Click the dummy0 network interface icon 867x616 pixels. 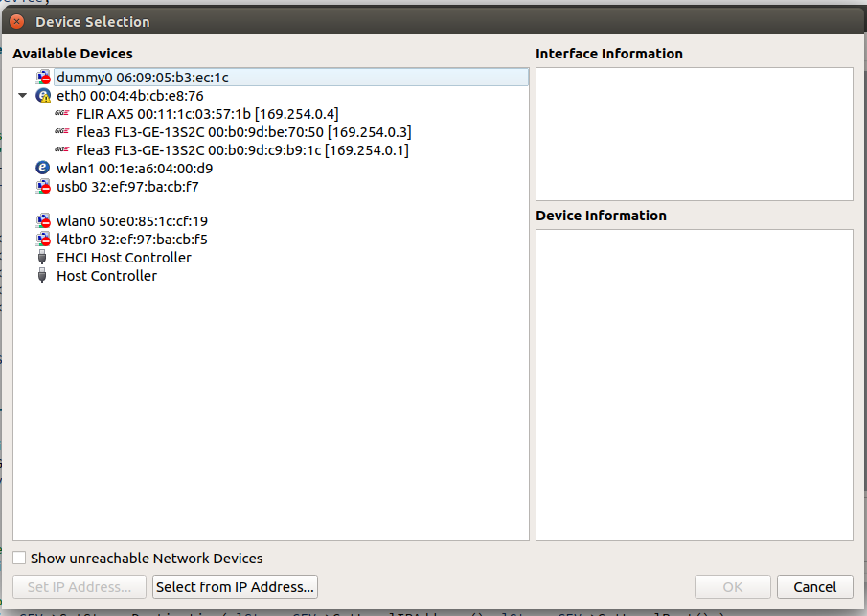coord(43,78)
